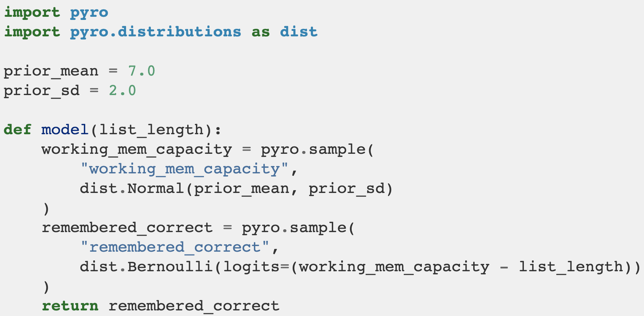Click the 'return' keyword

coord(70,306)
